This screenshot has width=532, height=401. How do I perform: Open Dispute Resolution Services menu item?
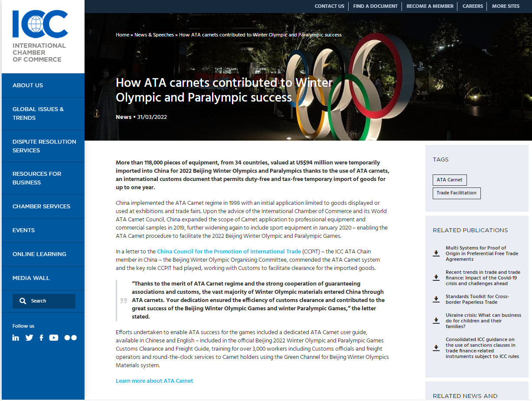coord(44,146)
